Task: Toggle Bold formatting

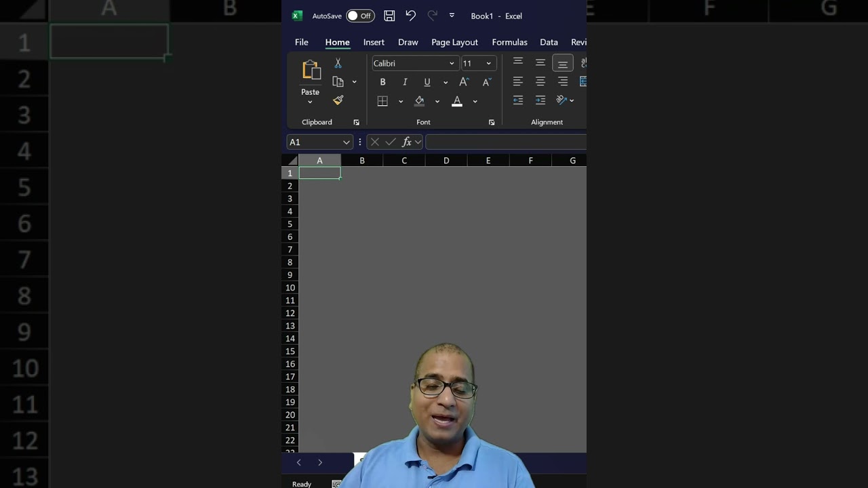Action: pyautogui.click(x=382, y=82)
